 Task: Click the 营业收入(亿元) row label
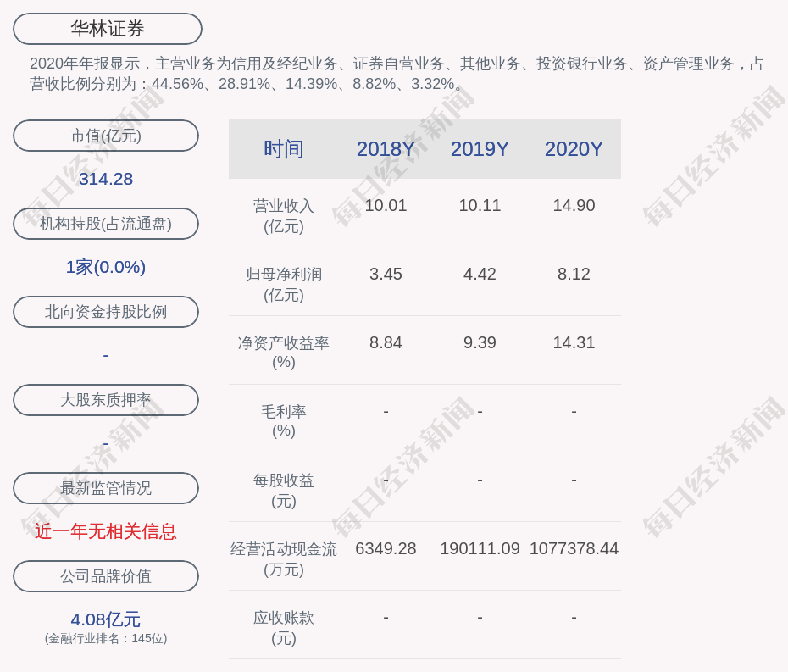(x=284, y=216)
